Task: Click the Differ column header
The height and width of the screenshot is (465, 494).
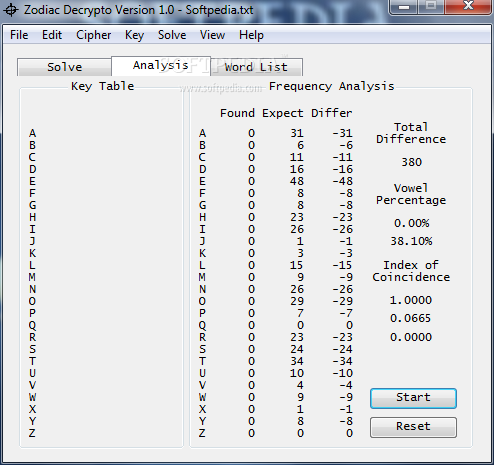Action: click(332, 113)
